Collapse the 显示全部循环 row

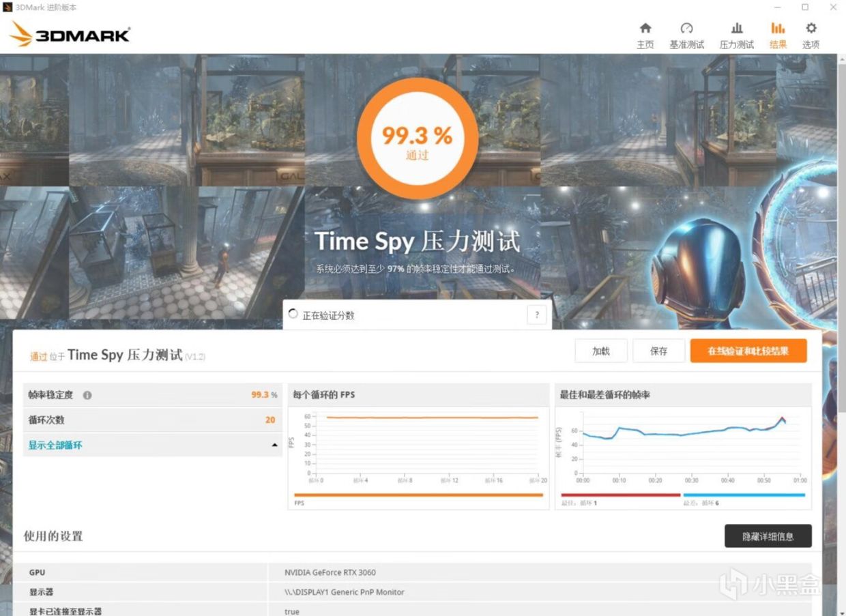point(153,445)
